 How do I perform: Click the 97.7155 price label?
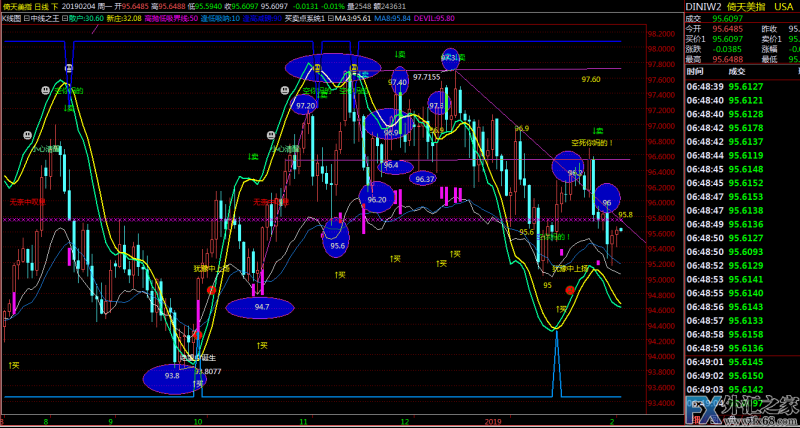[x=425, y=77]
